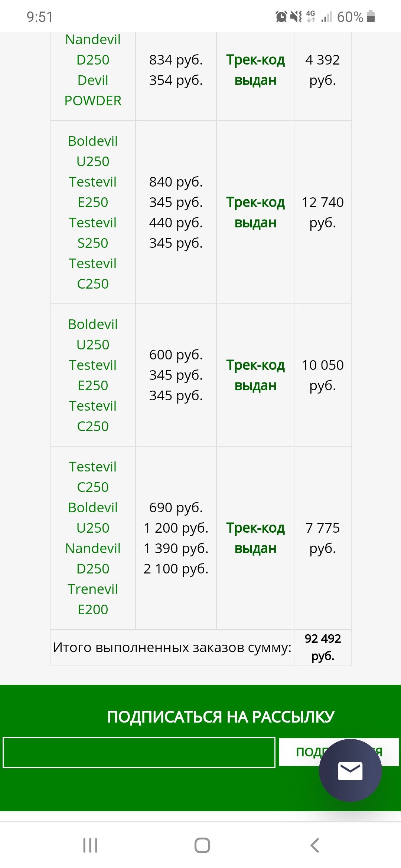Open Testevil C250 link in last order

coord(93,477)
